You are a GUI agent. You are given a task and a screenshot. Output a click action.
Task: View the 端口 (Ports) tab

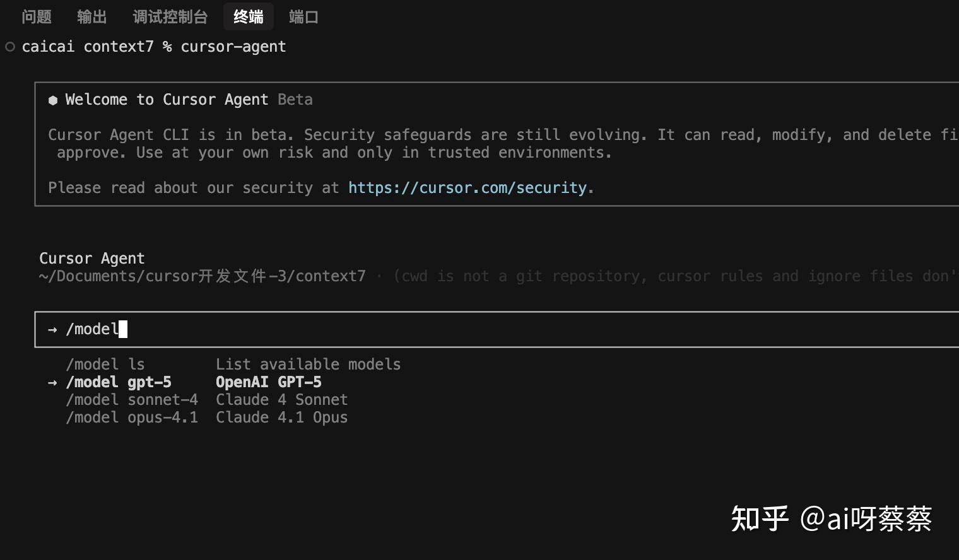tap(303, 17)
